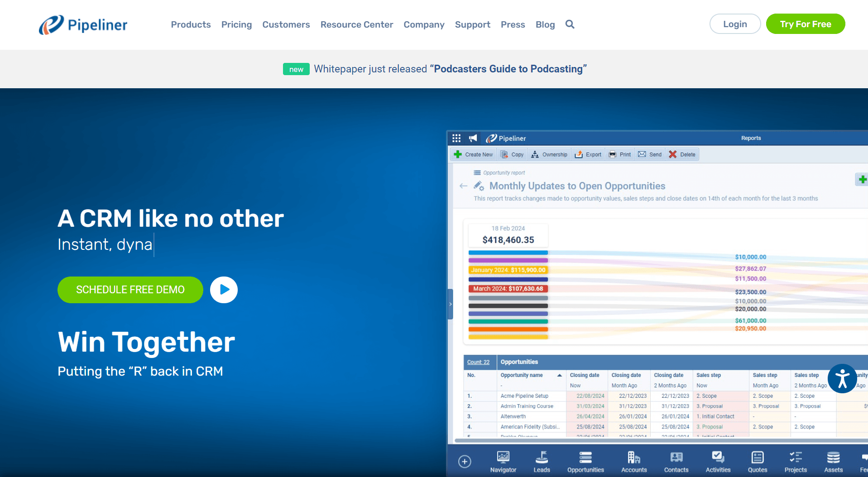Expand the collapsed left side panel
The image size is (868, 477).
tap(450, 304)
